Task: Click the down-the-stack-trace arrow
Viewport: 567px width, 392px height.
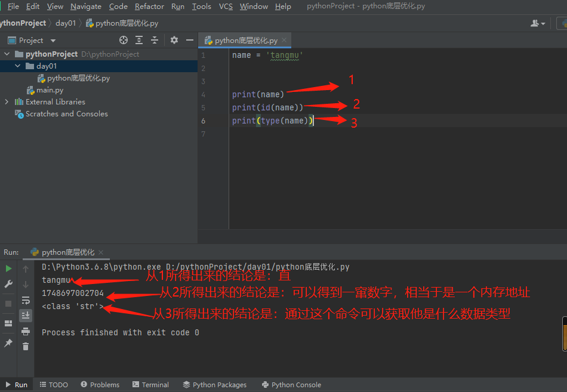Action: (x=26, y=285)
